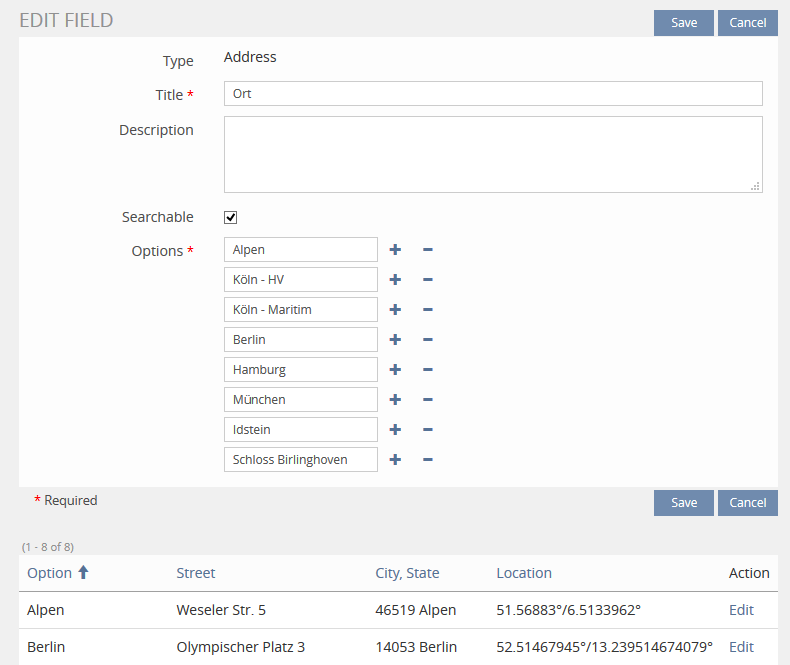Viewport: 790px width, 665px height.
Task: Sort table by the Option column arrow
Action: pos(83,573)
